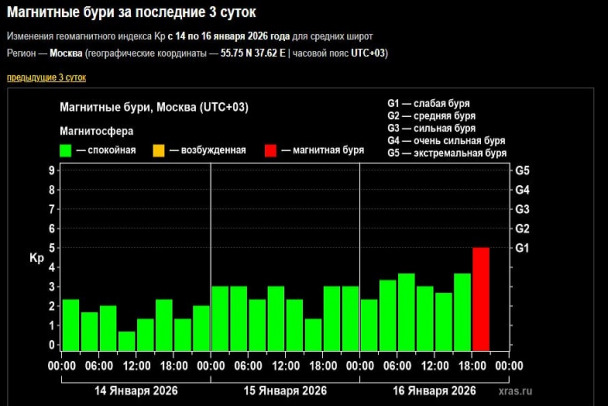Image resolution: width=608 pixels, height=406 pixels.
Task: Click the '15 Января 2026' date label
Action: pos(285,388)
